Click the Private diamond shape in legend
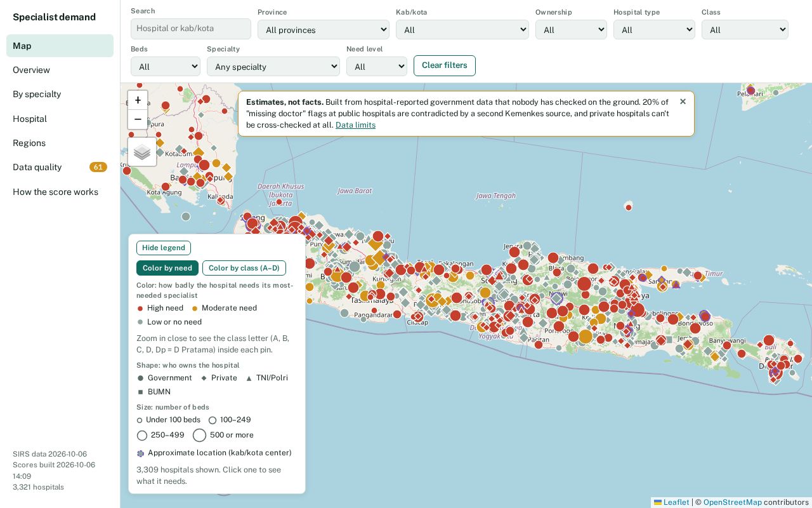 click(204, 378)
